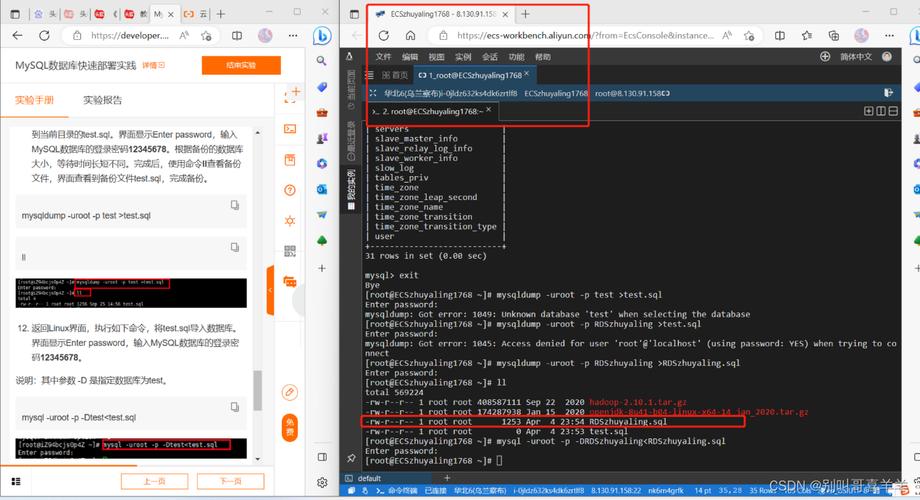Refresh the developer page in left window
The height and width of the screenshot is (500, 920).
44,36
